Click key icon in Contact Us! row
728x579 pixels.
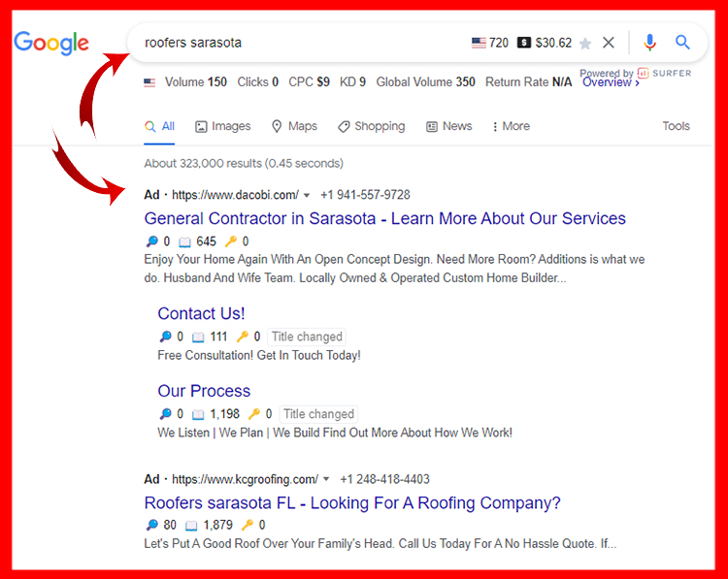[243, 337]
